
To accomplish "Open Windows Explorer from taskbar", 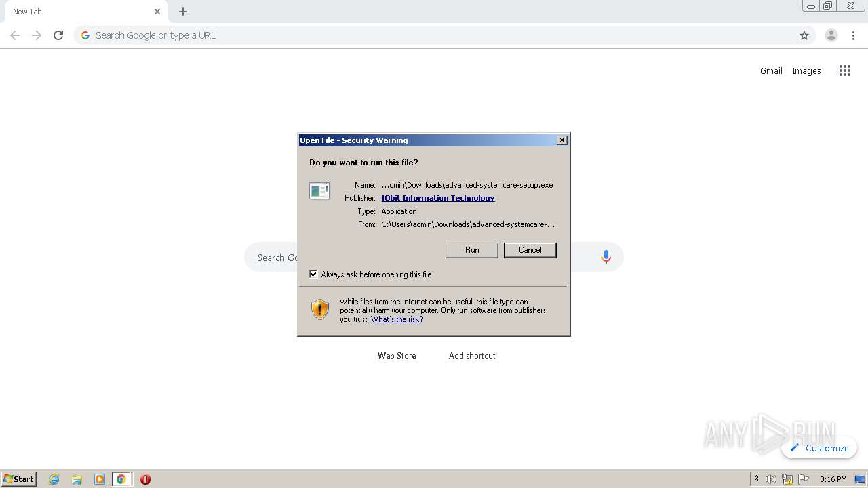I will point(77,479).
